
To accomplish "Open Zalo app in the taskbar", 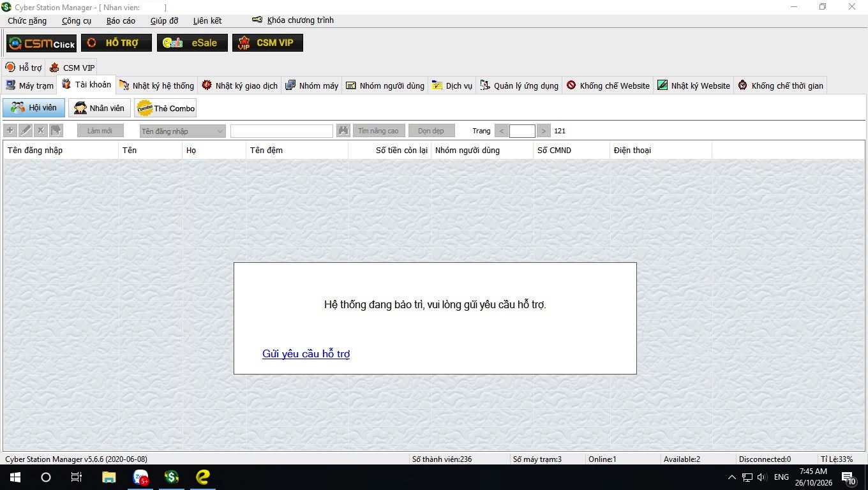I will [140, 477].
